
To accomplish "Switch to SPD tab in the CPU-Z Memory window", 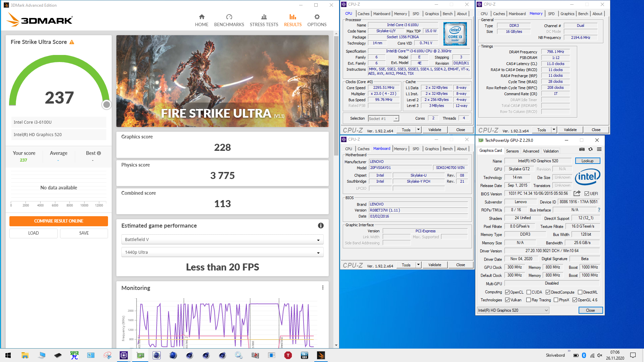I will [551, 14].
